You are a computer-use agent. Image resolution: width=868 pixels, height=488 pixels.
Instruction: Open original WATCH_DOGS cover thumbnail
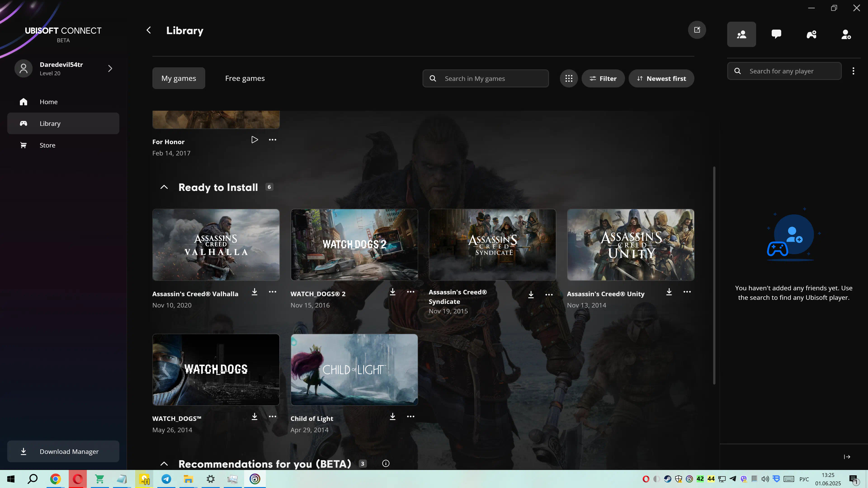tap(216, 370)
